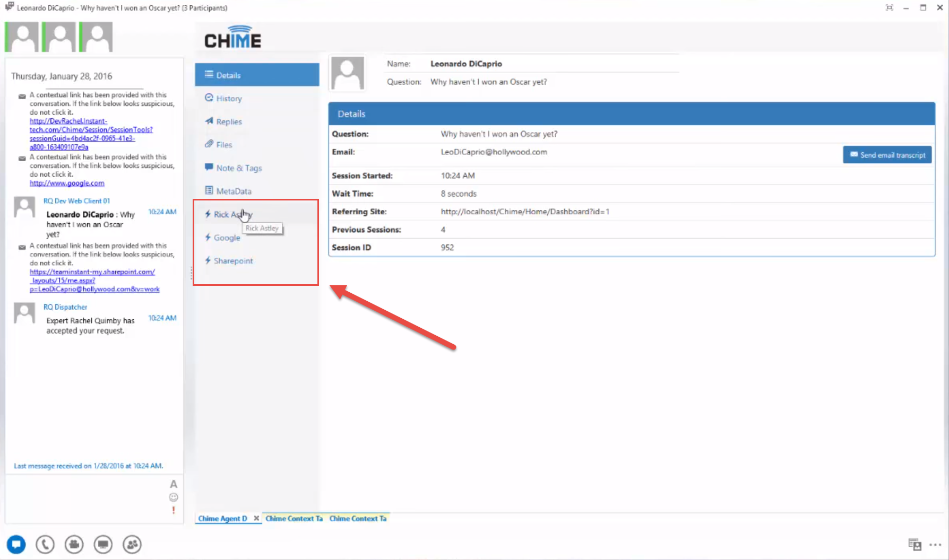Click the Wait Time value 8 seconds
This screenshot has height=560, width=949.
pyautogui.click(x=459, y=194)
